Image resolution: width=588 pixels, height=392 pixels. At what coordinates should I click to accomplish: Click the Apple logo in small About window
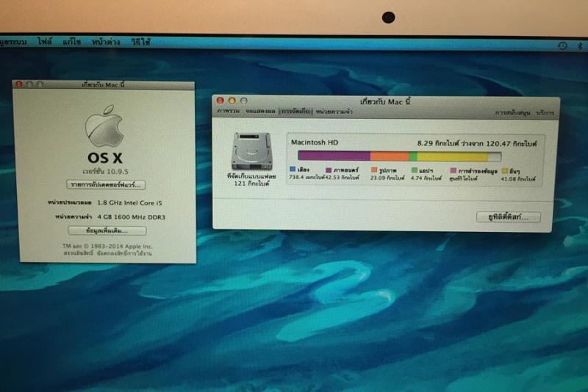(x=104, y=126)
